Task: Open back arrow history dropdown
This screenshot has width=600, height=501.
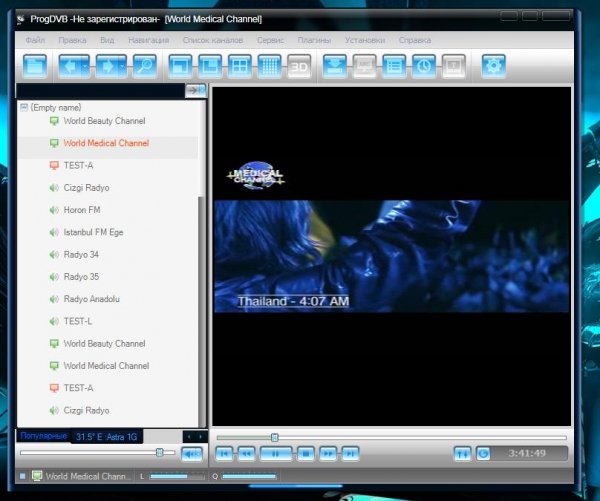Action: tap(85, 67)
